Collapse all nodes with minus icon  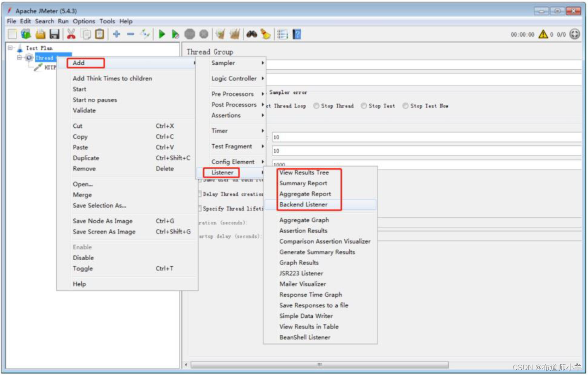pyautogui.click(x=130, y=34)
